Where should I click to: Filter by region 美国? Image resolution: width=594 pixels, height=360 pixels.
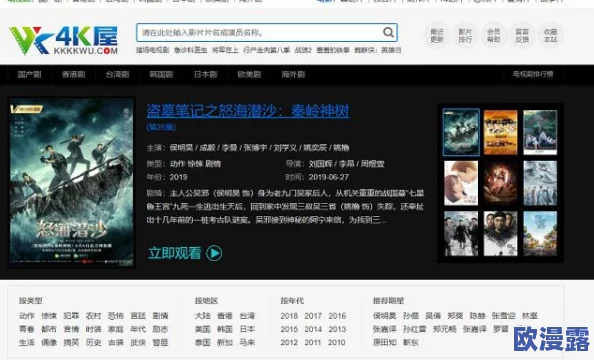(x=202, y=329)
